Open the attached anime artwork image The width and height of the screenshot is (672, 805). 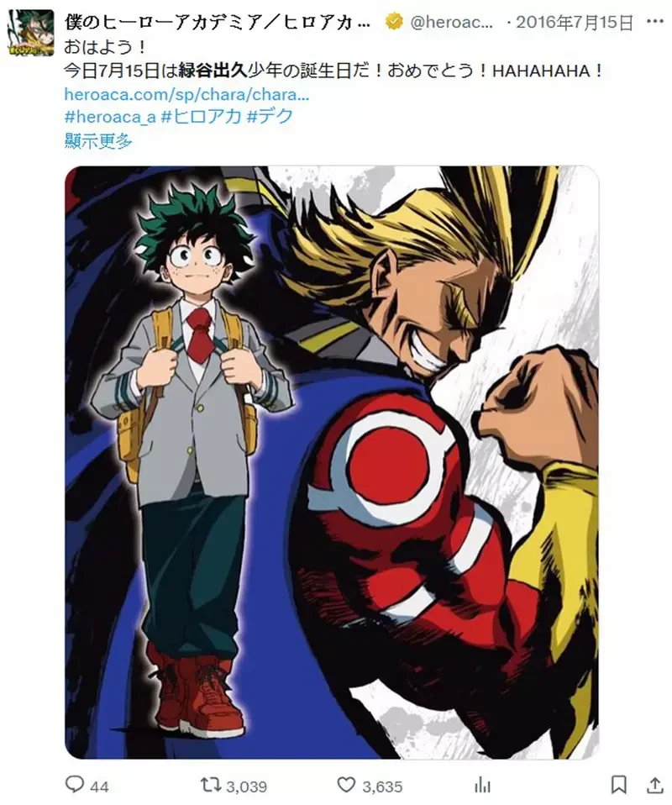tap(332, 462)
